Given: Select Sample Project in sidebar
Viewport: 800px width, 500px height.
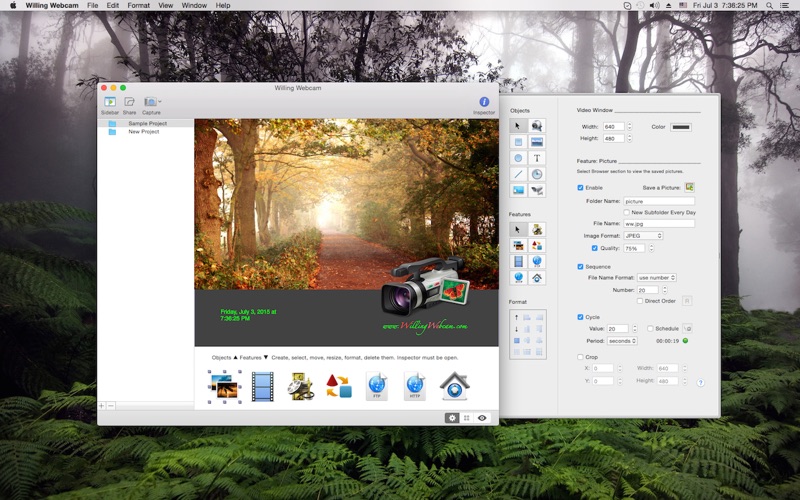Looking at the screenshot, I should point(145,123).
